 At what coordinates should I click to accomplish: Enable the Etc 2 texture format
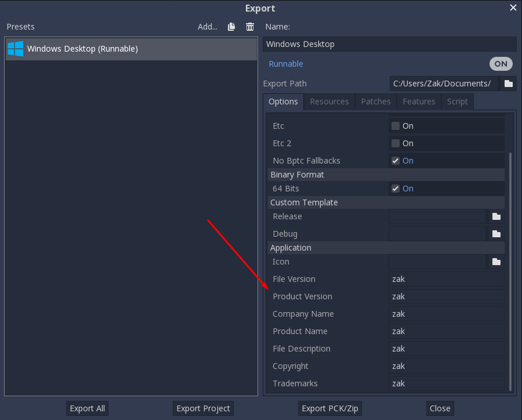tap(395, 143)
